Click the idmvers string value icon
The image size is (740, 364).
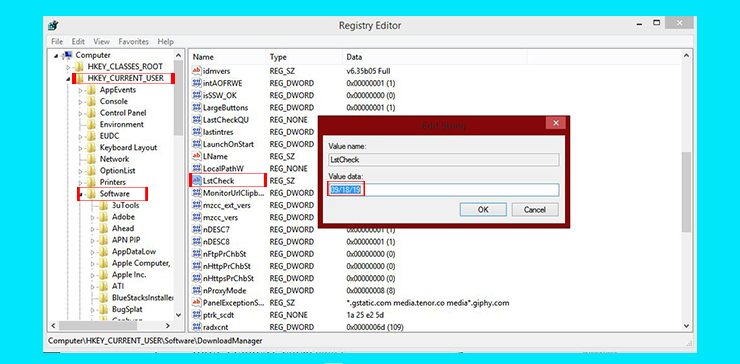pyautogui.click(x=197, y=71)
